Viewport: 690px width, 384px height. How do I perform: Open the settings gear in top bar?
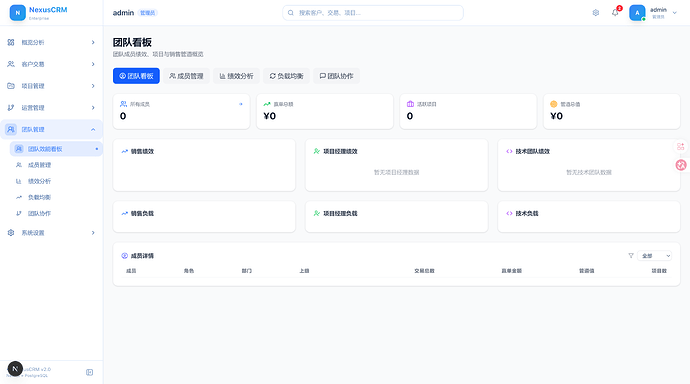[x=595, y=13]
